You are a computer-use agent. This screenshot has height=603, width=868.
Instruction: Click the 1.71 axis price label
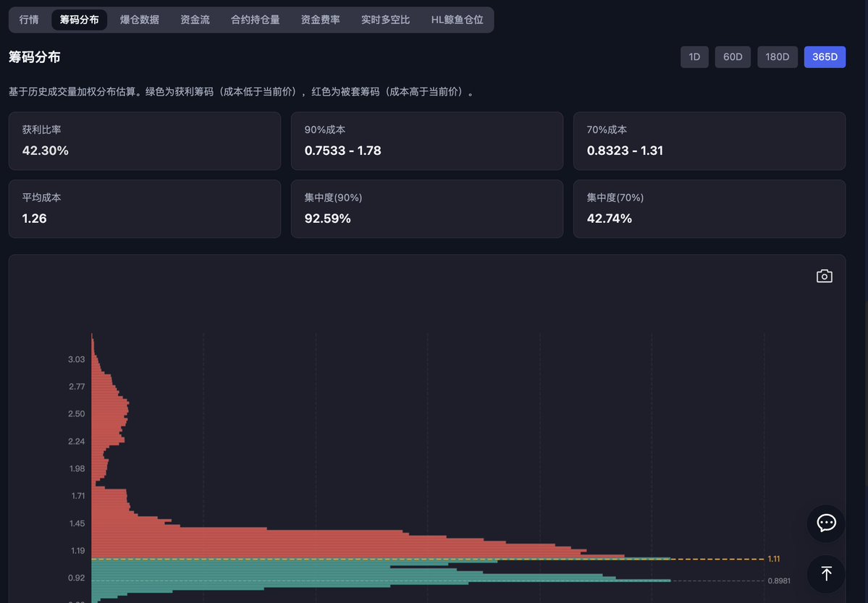78,496
